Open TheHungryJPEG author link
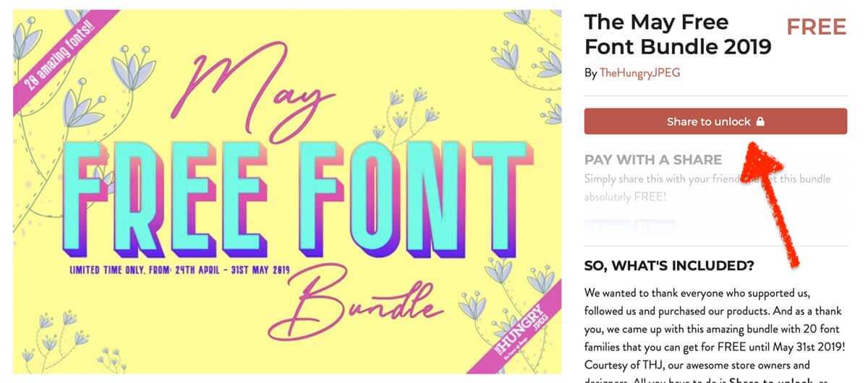This screenshot has width=868, height=383. [640, 73]
